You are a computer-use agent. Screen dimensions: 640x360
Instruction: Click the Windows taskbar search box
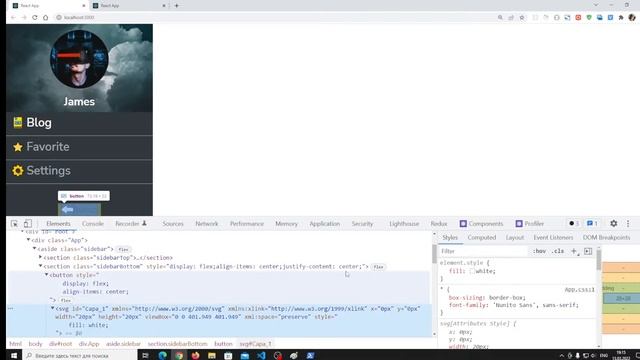click(x=79, y=356)
